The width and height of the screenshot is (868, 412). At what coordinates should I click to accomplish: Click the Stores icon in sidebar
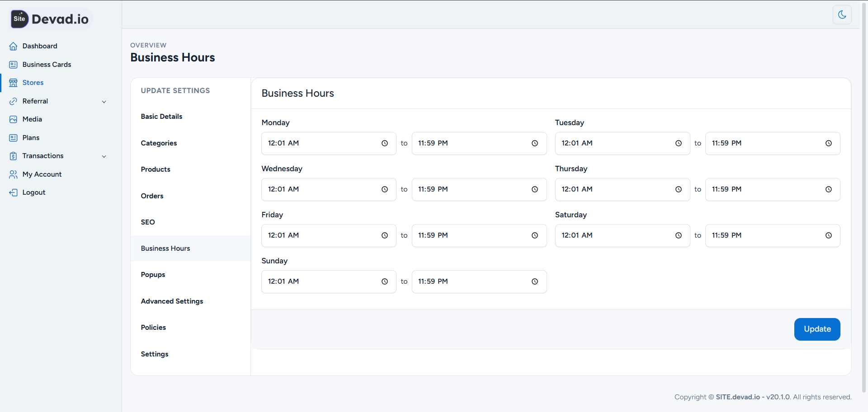click(13, 82)
